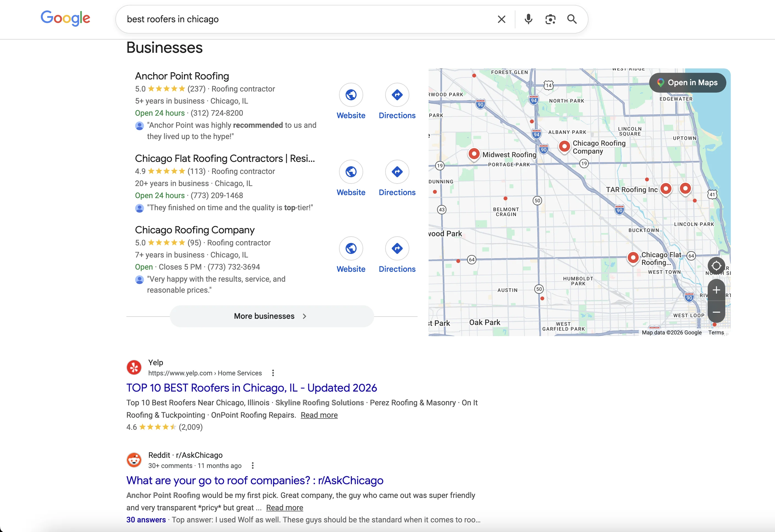Get directions to Chicago Roofing Company
Screen dimensions: 775x532
coord(397,248)
